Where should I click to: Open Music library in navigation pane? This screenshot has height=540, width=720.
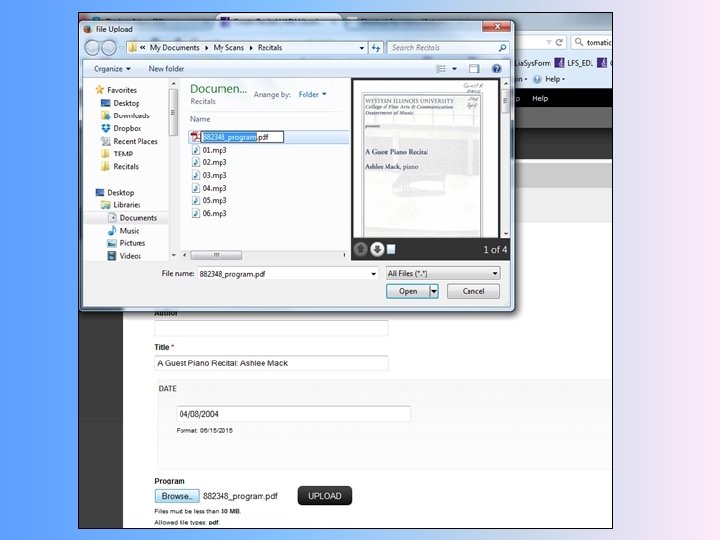point(124,231)
